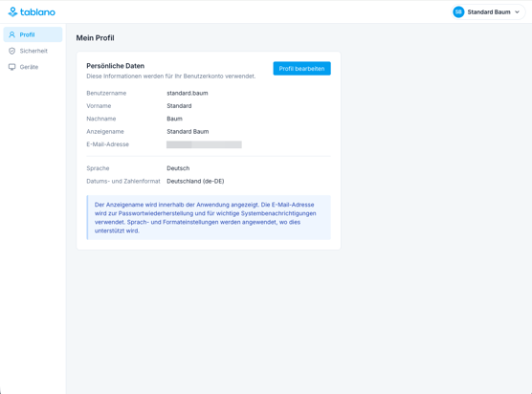Go to the Geräte sidebar section
Screen dimensions: 532x394
(33, 67)
